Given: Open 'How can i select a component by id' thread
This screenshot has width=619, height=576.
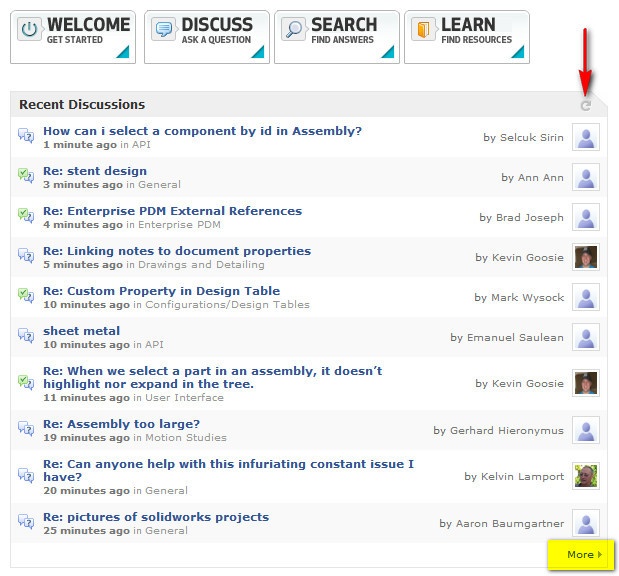Looking at the screenshot, I should click(x=203, y=131).
